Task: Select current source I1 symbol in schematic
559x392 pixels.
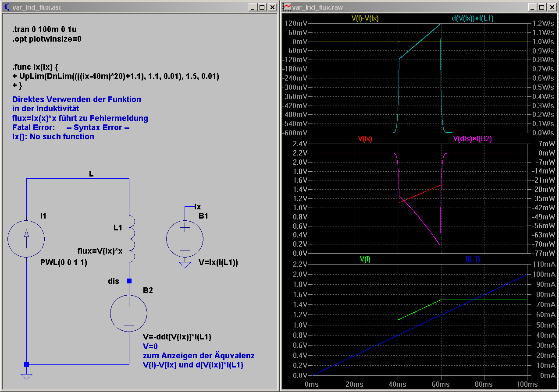Action: [26, 239]
